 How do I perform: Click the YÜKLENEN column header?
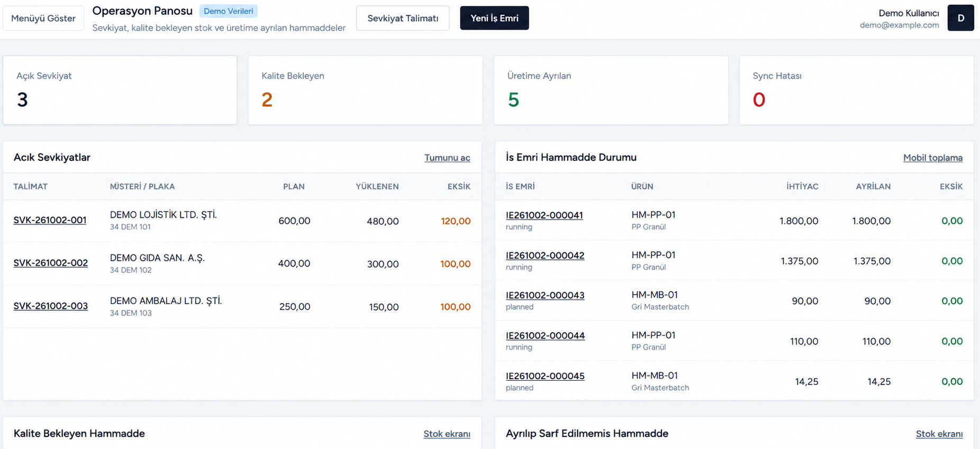click(377, 186)
